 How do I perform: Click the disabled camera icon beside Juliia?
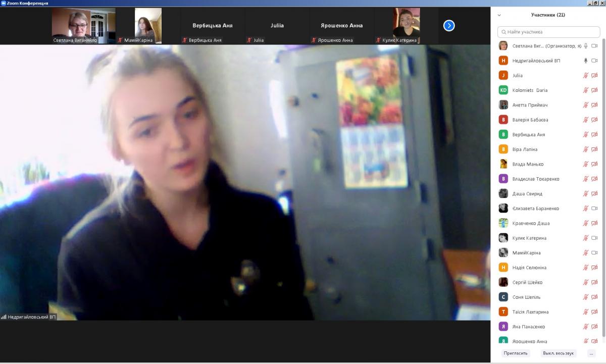click(594, 75)
